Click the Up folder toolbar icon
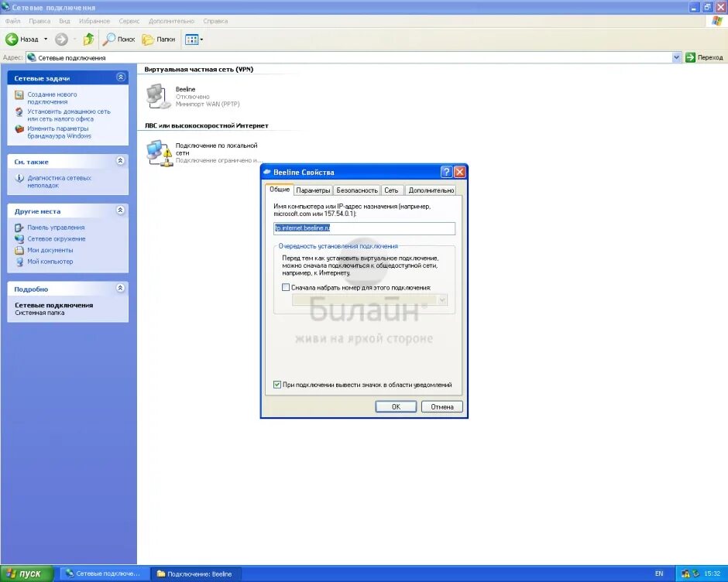This screenshot has width=728, height=582. (x=88, y=39)
